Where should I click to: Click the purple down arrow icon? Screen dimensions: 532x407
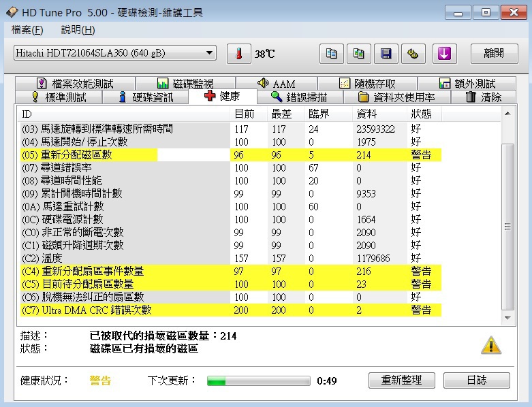(444, 54)
